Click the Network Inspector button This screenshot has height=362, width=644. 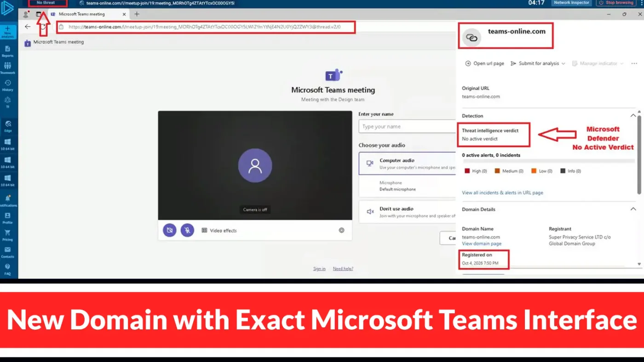(x=571, y=3)
